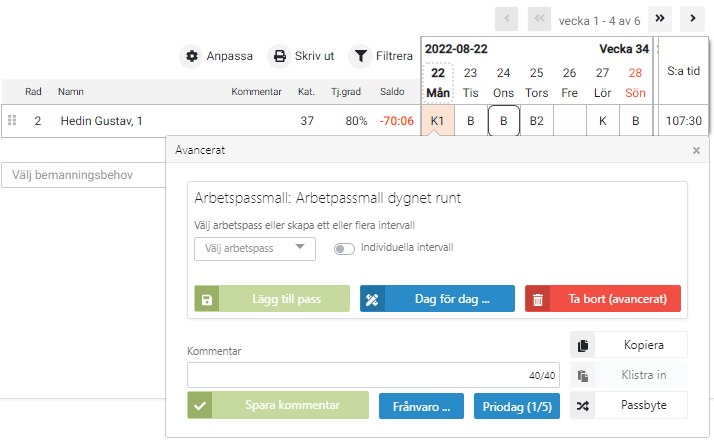Screen dimensions: 714x440
Task: Select the K shift cell on Saturday
Action: pos(602,121)
